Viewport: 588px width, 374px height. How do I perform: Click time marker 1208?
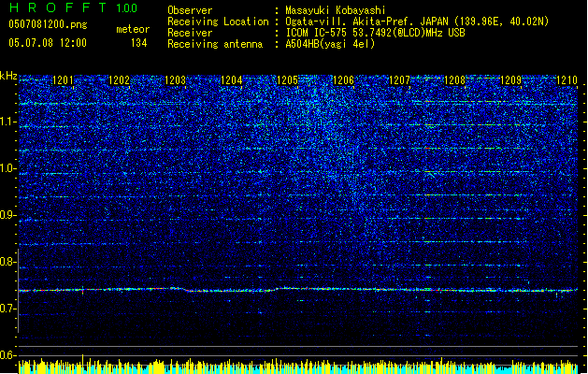[x=454, y=80]
